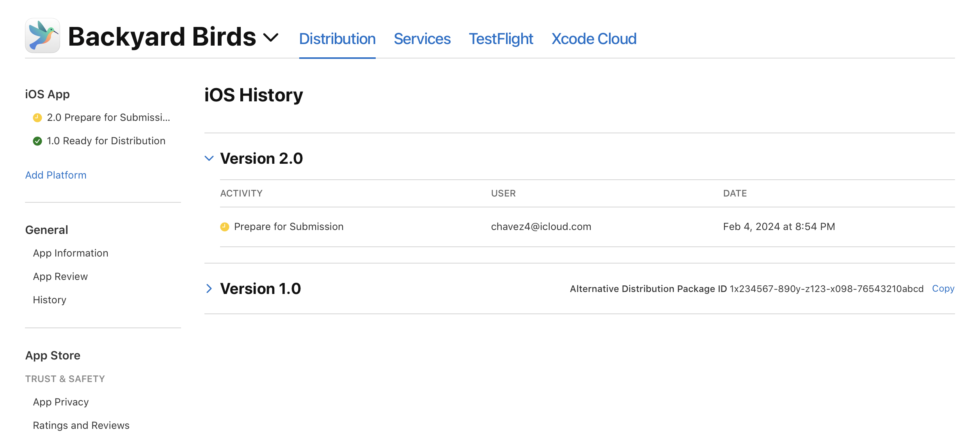Navigate to the History section
The height and width of the screenshot is (446, 980).
(x=50, y=299)
